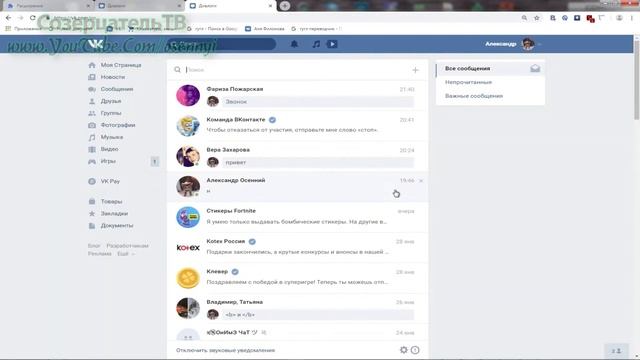Reload the page in browser
Image resolution: width=640 pixels, height=360 pixels.
[33, 18]
